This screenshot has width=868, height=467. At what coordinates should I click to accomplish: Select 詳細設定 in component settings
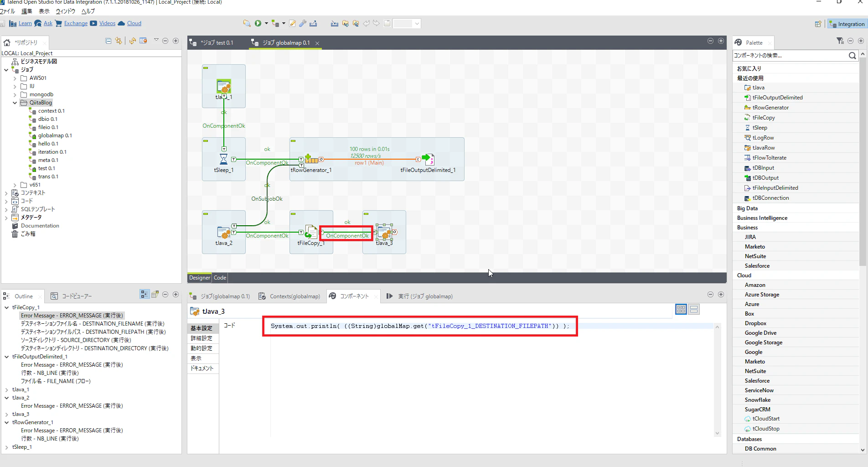tap(201, 338)
